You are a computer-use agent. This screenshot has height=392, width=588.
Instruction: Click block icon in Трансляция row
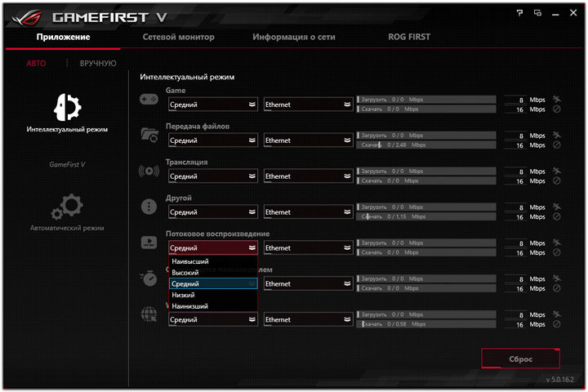(x=557, y=180)
